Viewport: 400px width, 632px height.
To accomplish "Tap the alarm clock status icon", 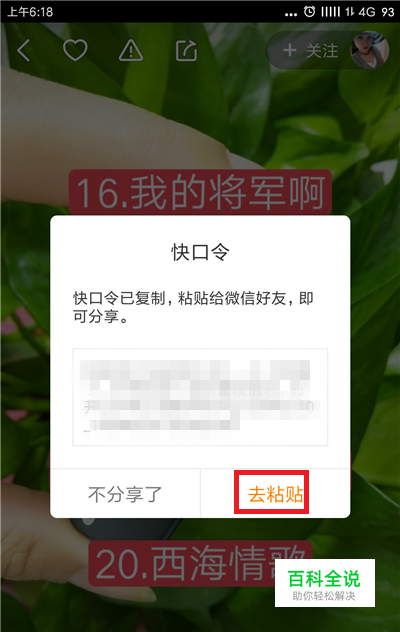I will (x=309, y=11).
